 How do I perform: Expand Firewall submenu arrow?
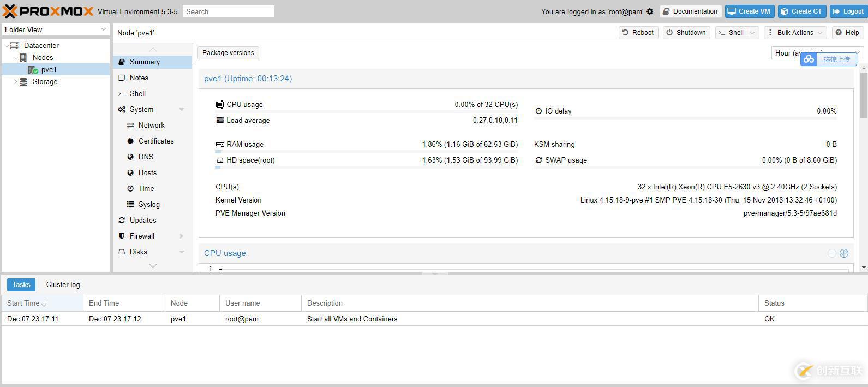[182, 236]
